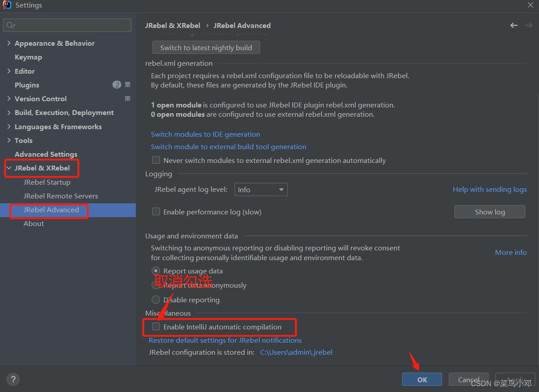Confirm settings with the OK button
539x392 pixels.
tap(422, 380)
